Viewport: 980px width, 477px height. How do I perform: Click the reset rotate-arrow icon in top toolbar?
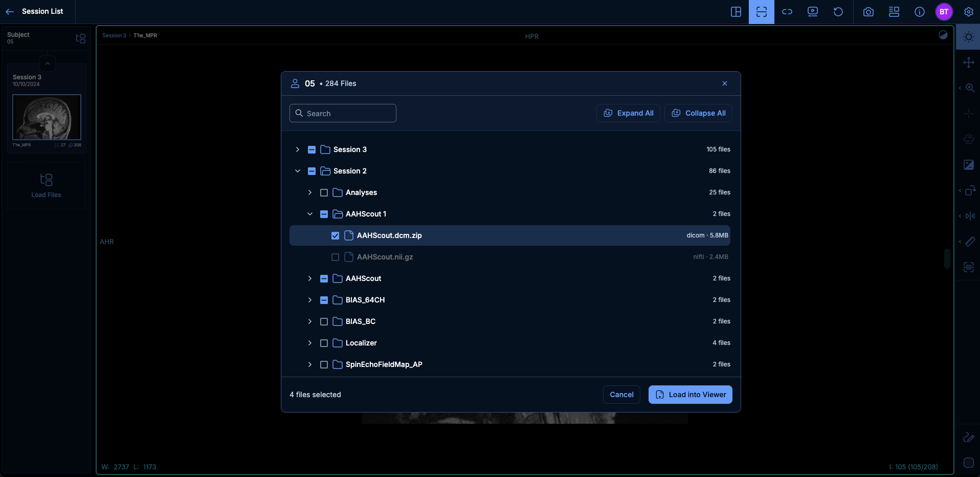(838, 12)
